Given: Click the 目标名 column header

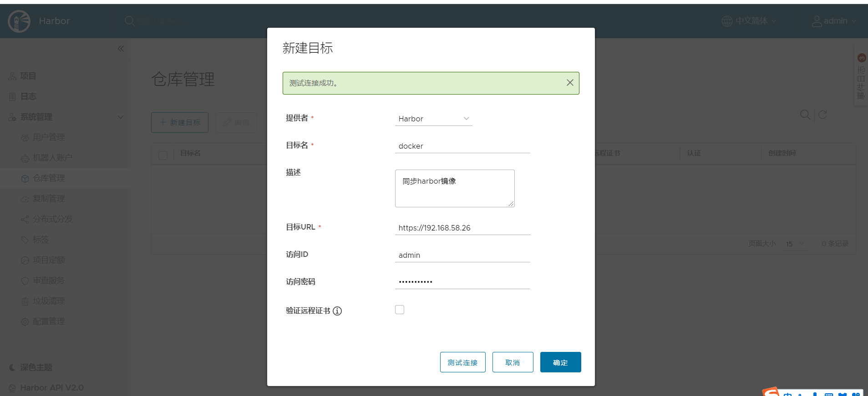Looking at the screenshot, I should coord(190,153).
